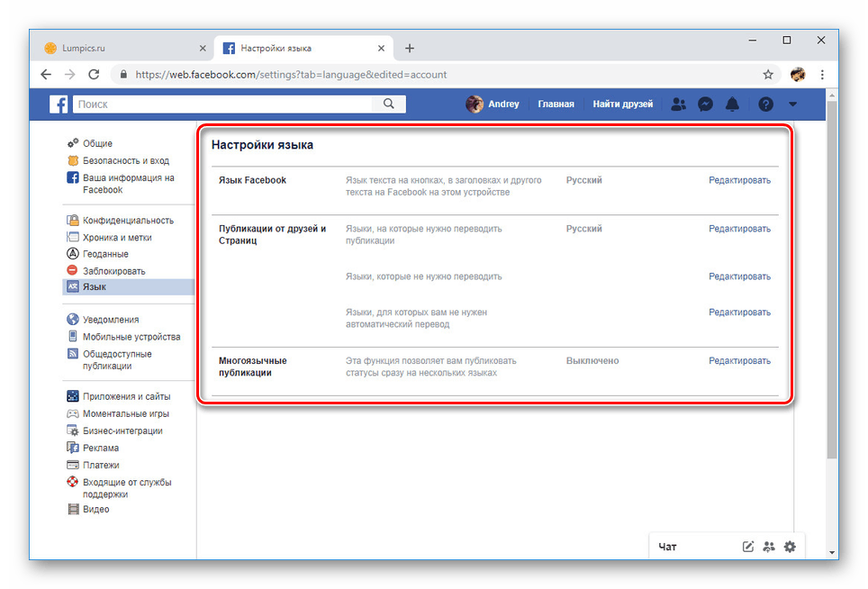Close the Настройки языка tab
Screen dimensions: 868x589
382,48
